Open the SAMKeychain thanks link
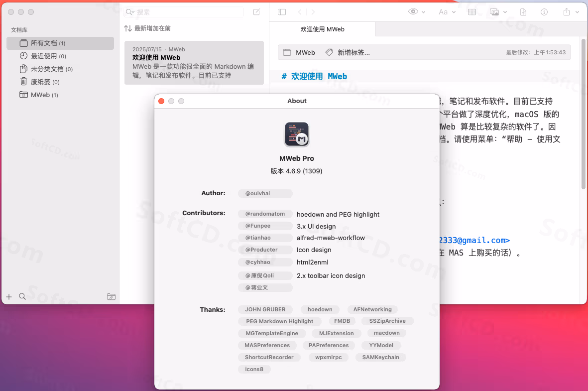This screenshot has width=588, height=391. tap(380, 358)
